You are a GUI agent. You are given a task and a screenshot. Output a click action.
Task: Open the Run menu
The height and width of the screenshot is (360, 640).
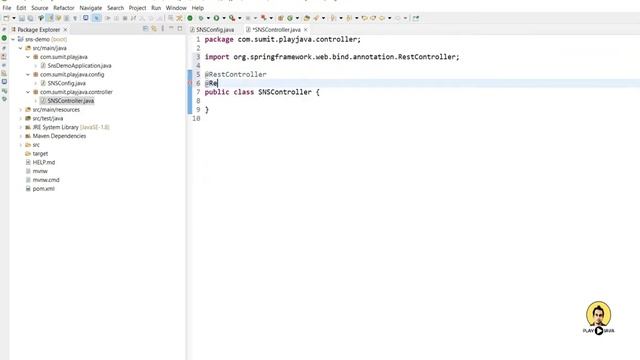(156, 8)
